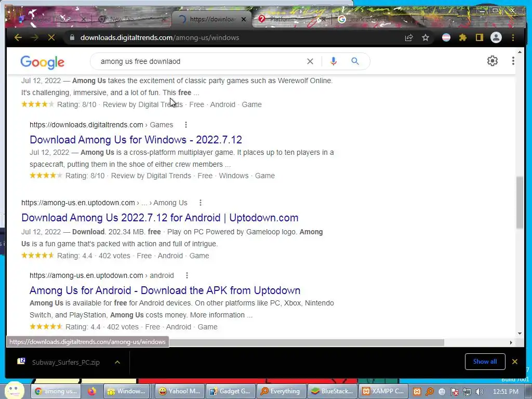Click the lock icon in address bar

72,37
